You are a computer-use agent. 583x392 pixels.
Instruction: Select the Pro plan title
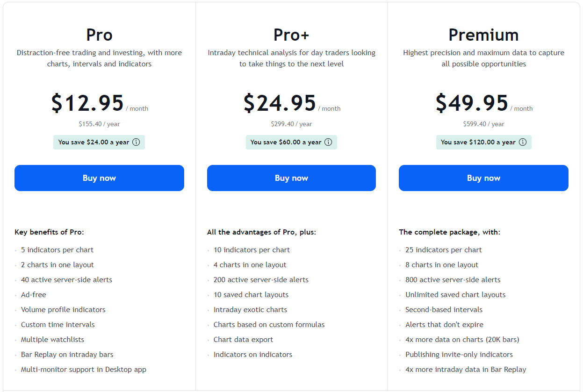tap(99, 35)
